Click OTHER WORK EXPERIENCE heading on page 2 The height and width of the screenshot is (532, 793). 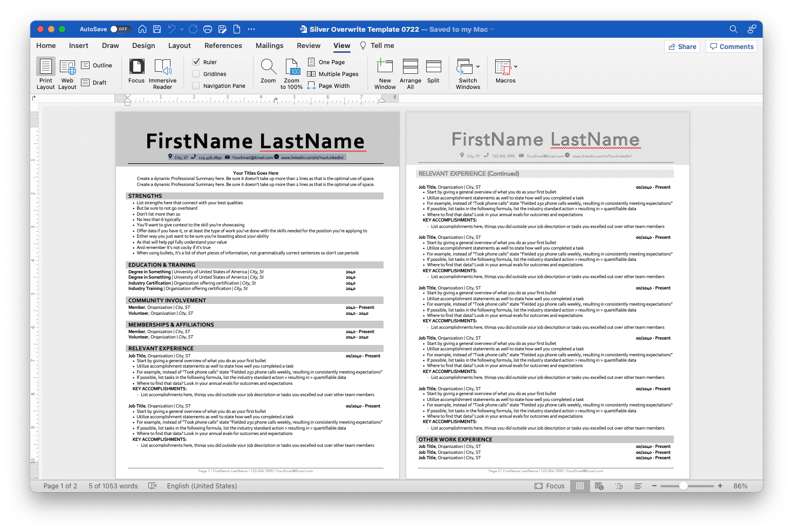[x=455, y=439]
